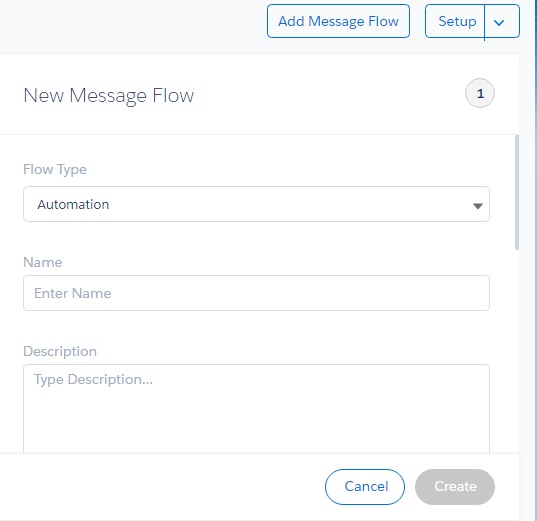Open the Setup page button

pos(455,21)
